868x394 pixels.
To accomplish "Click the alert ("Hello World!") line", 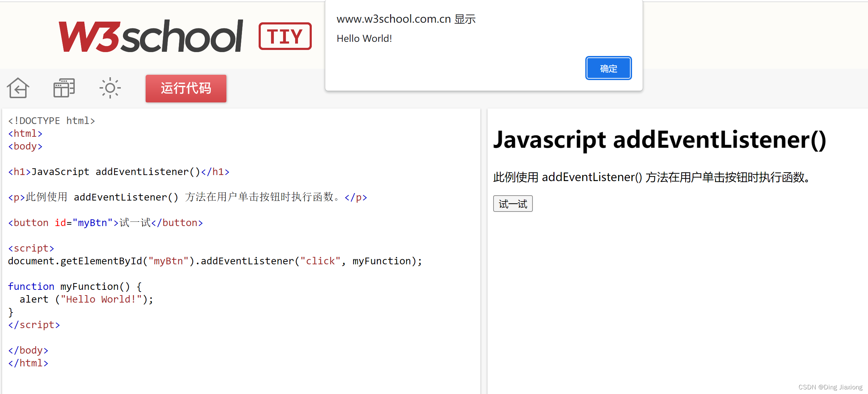I will coord(86,299).
